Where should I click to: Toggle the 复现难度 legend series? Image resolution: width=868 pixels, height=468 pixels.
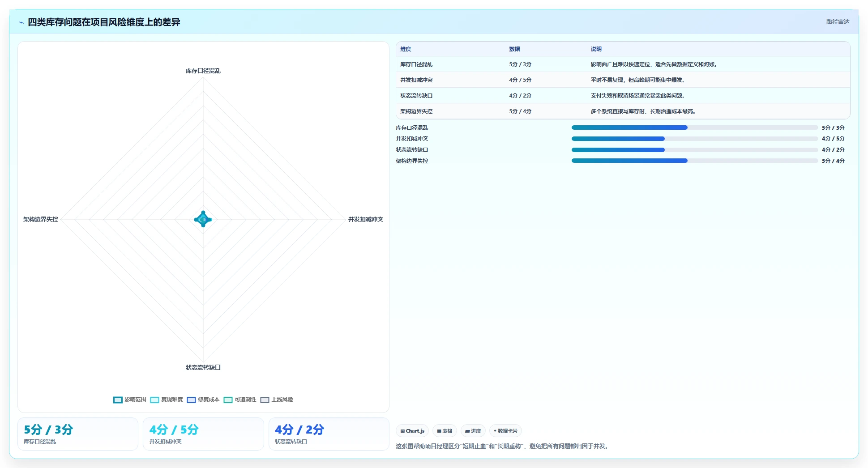pos(167,400)
